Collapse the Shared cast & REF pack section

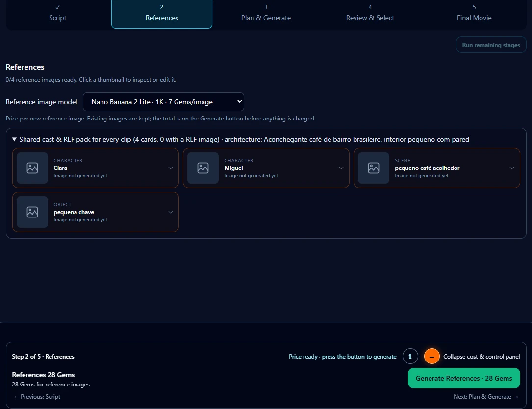[x=14, y=139]
